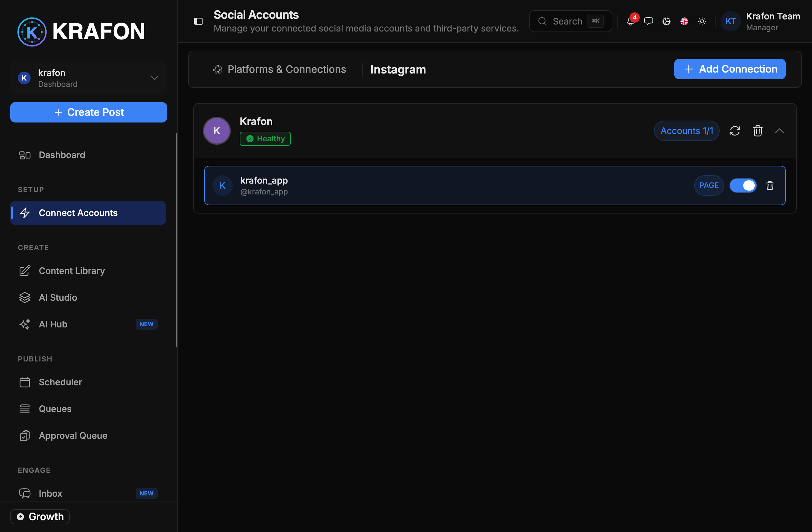The height and width of the screenshot is (532, 812).
Task: Click the Content Library pencil icon
Action: point(25,271)
